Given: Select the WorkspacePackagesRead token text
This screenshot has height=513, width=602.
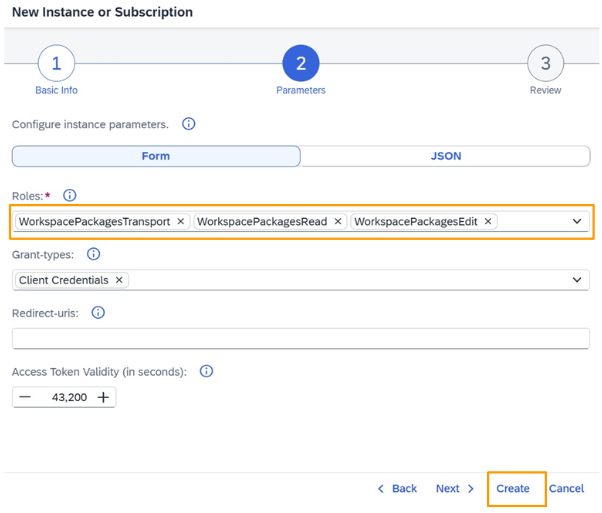Looking at the screenshot, I should pos(262,222).
